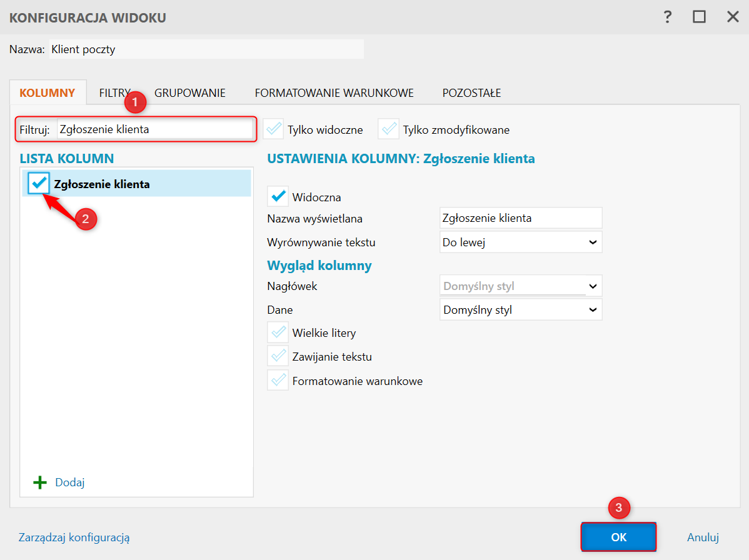Screen dimensions: 749x560
Task: Open the Pozostałe tab
Action: point(471,93)
